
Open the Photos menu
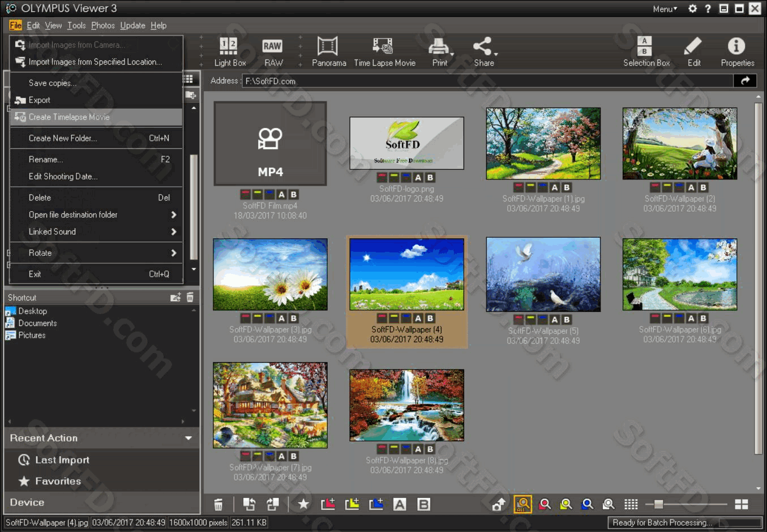(x=102, y=25)
